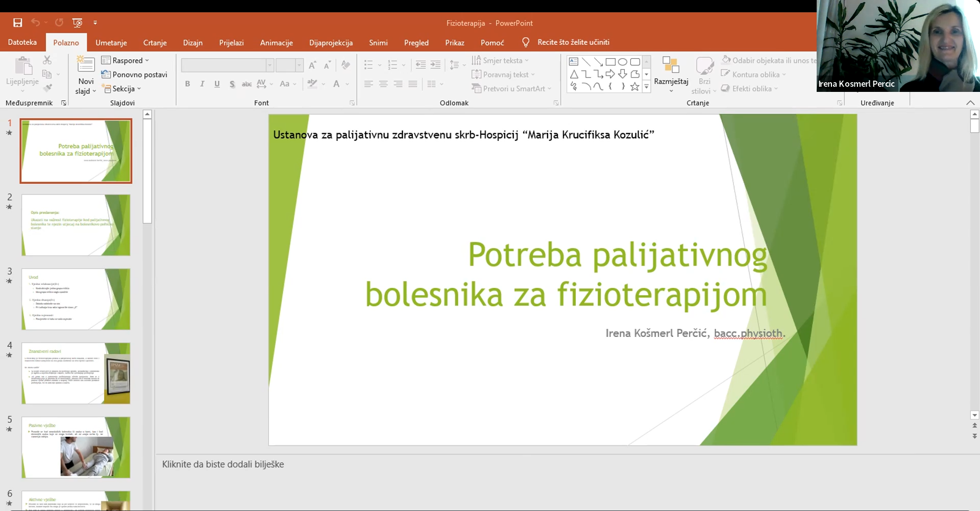The image size is (980, 511).
Task: Click start slideshow from beginning icon
Action: [78, 22]
